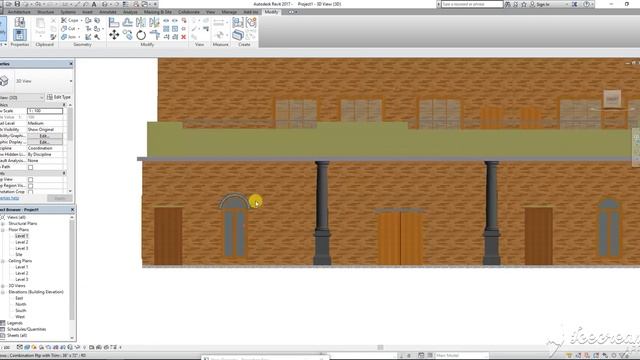This screenshot has height=360, width=640.
Task: Collapse the Floor Plans tree node
Action: [x=3, y=230]
